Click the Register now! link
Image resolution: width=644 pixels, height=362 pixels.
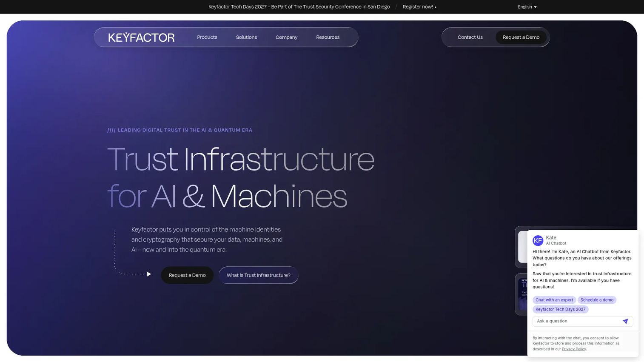click(419, 7)
